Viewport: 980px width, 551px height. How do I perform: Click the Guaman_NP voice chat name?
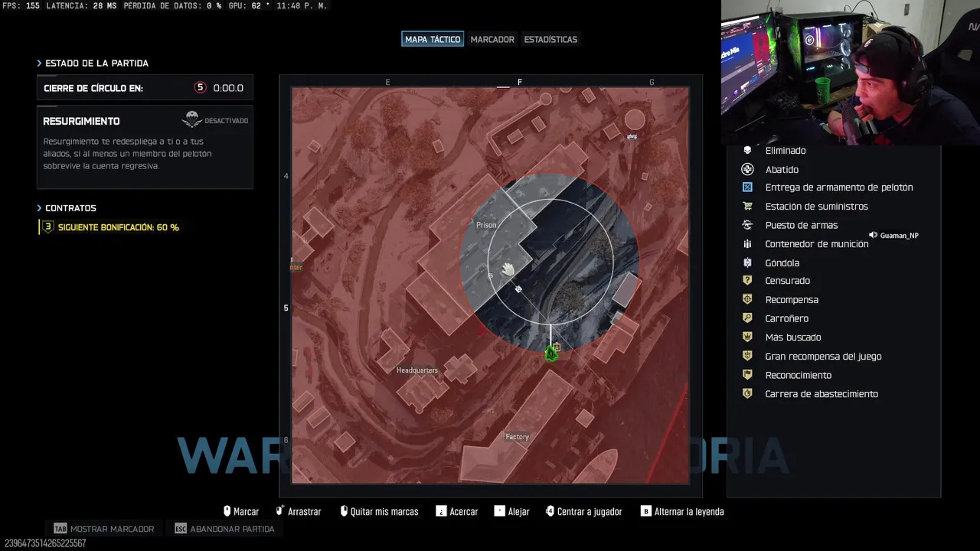[899, 236]
